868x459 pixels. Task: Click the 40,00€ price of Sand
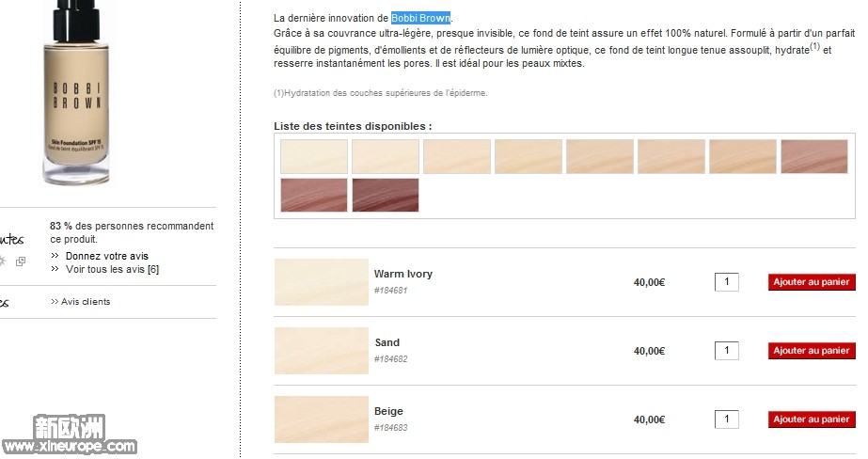[649, 351]
